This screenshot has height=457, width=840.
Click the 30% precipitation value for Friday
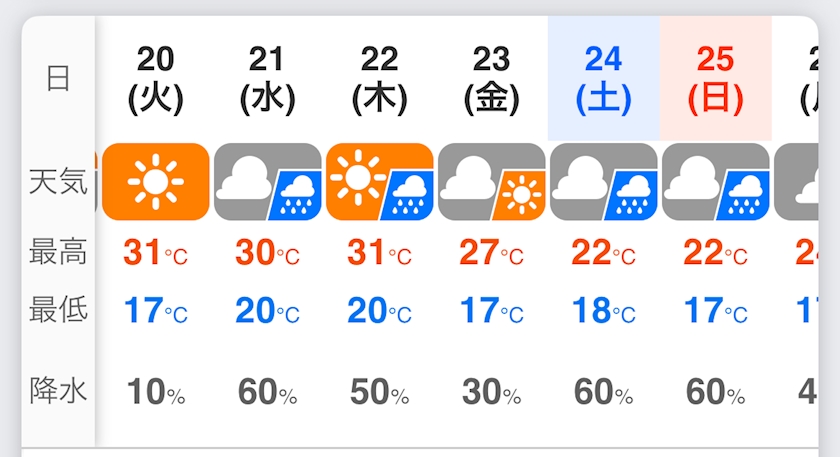492,393
